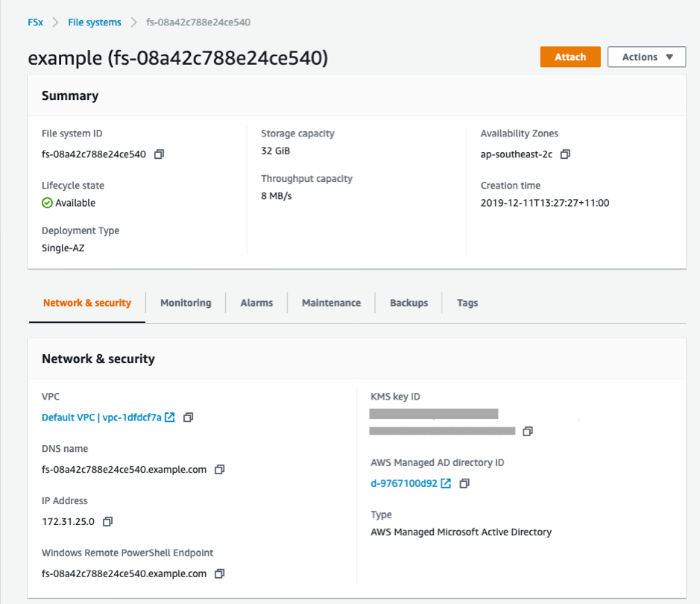Image resolution: width=700 pixels, height=604 pixels.
Task: Select the DNS name text under DNS name
Action: pyautogui.click(x=124, y=469)
